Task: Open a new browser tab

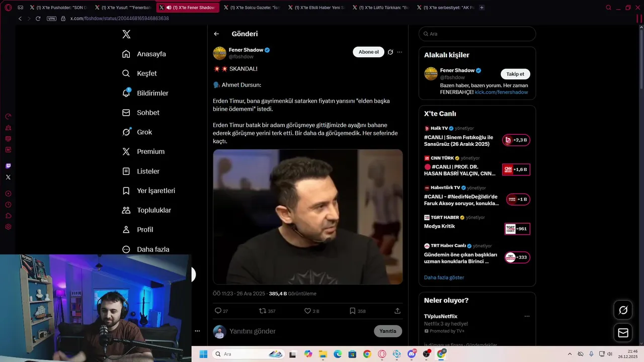Action: pyautogui.click(x=481, y=8)
